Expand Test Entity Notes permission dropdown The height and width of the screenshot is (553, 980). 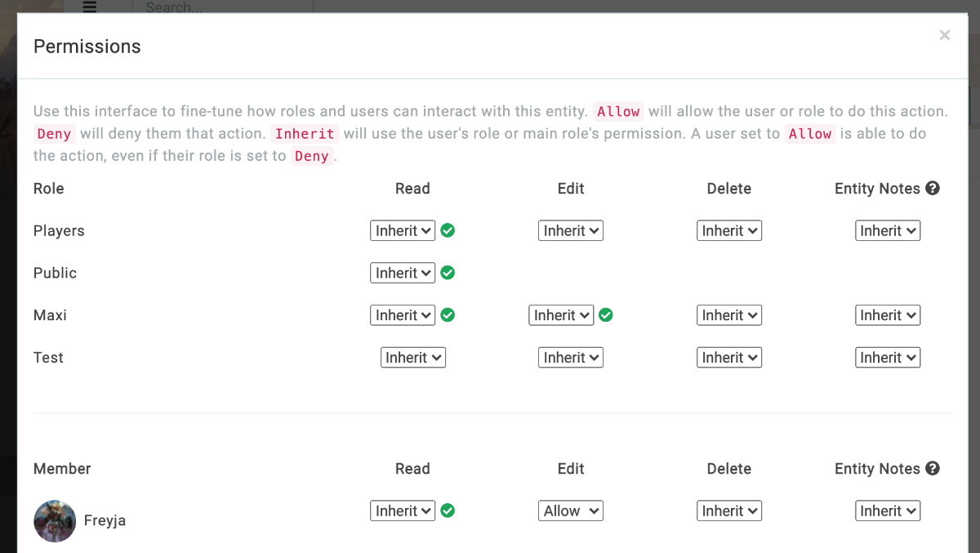pos(888,358)
